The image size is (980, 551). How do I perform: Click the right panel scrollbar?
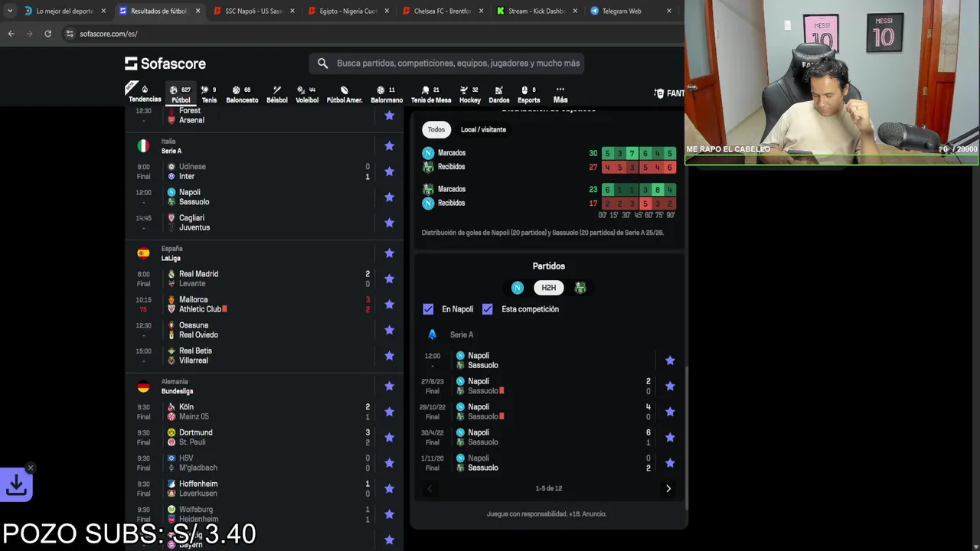coord(687,436)
